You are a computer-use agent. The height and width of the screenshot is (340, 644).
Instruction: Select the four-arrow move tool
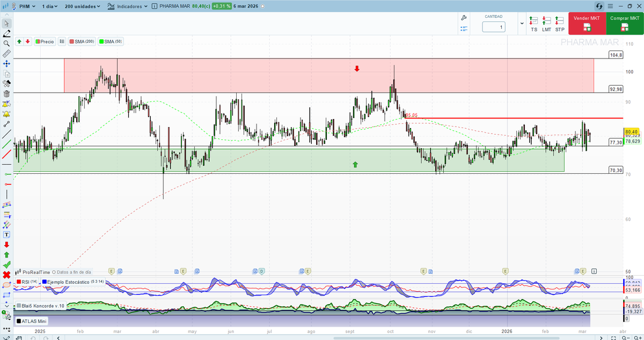pos(6,64)
